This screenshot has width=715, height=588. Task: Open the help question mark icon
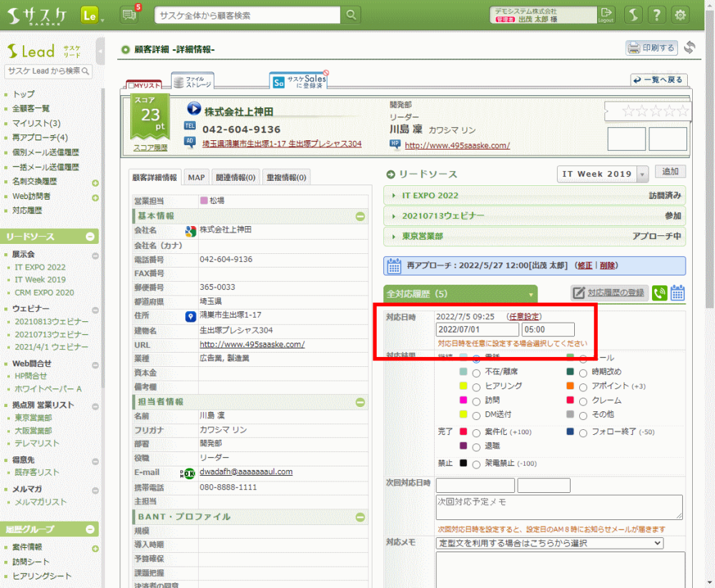656,15
